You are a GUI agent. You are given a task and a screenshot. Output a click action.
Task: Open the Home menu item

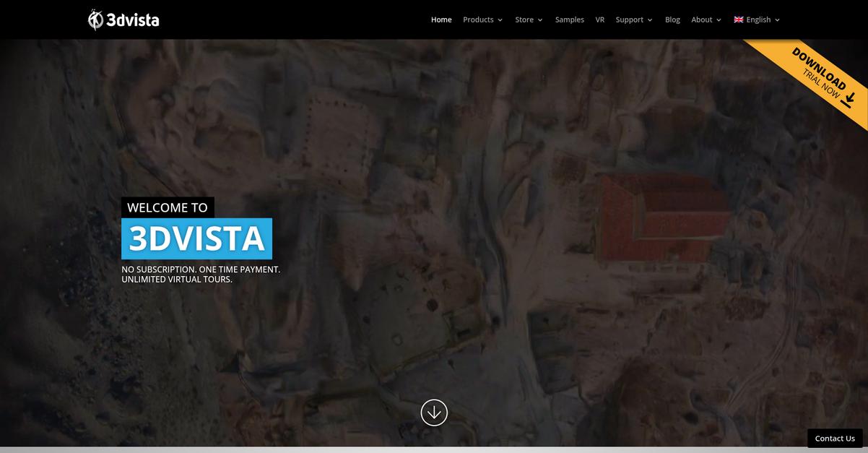click(441, 20)
